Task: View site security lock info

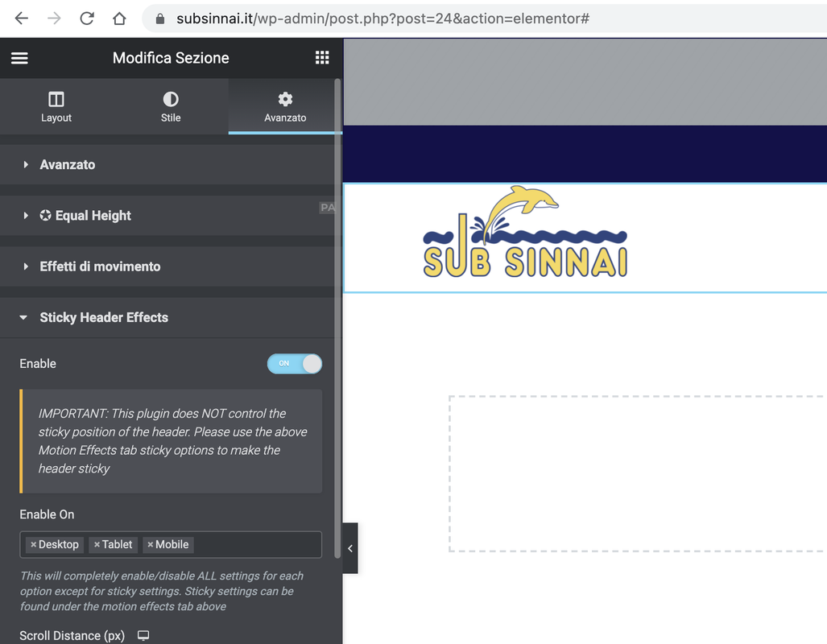Action: click(160, 19)
